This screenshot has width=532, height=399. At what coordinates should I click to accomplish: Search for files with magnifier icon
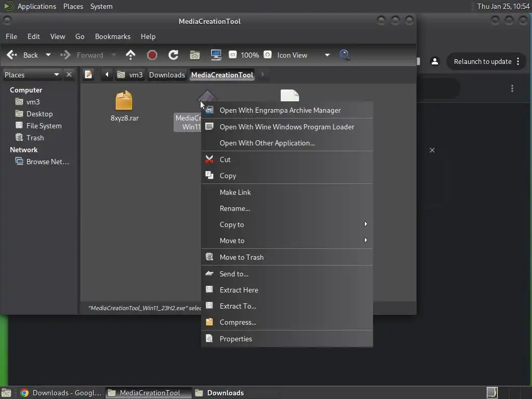(344, 55)
